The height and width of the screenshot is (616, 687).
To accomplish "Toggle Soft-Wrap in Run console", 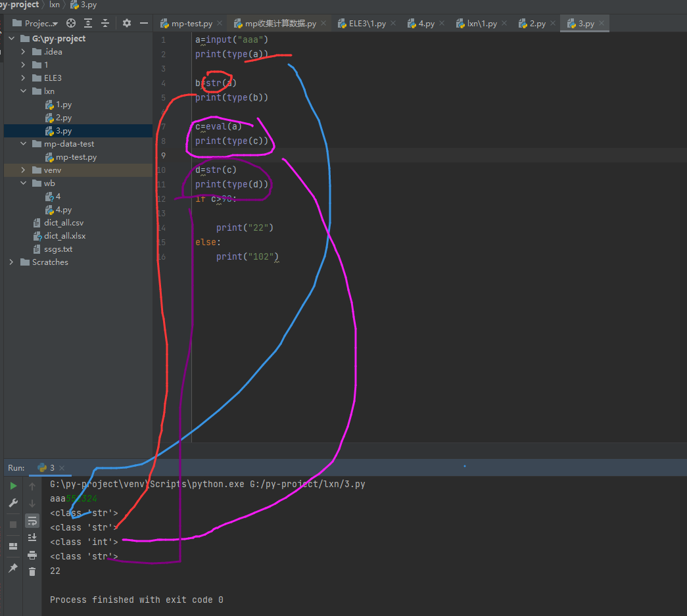I will 32,521.
